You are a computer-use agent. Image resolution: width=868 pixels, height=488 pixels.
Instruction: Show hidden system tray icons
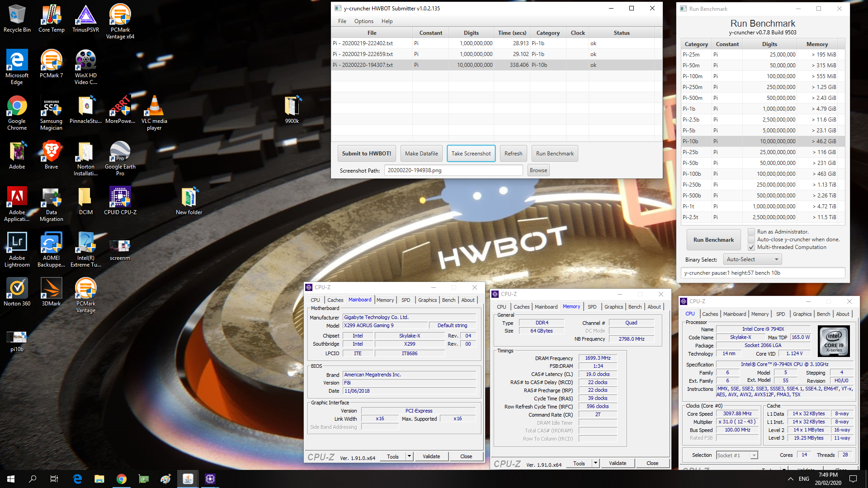790,479
